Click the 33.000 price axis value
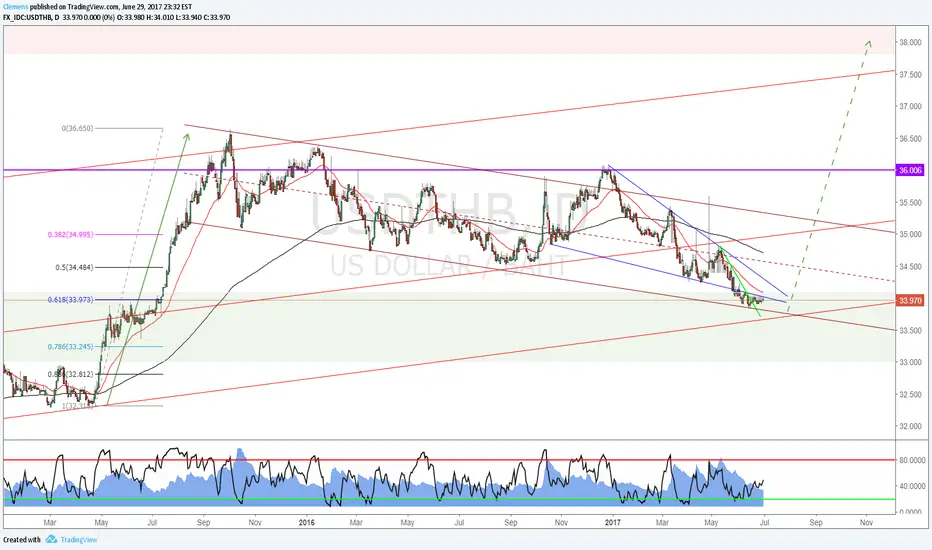This screenshot has height=550, width=932. [x=910, y=362]
